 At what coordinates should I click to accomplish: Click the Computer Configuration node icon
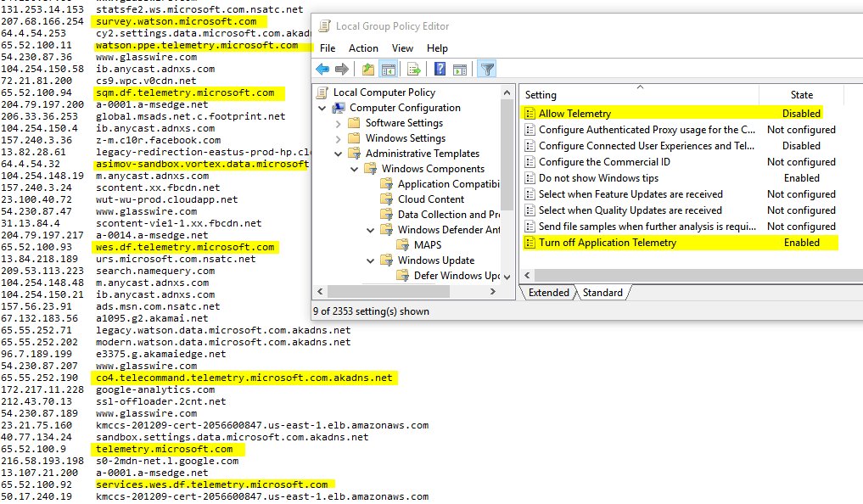(339, 108)
